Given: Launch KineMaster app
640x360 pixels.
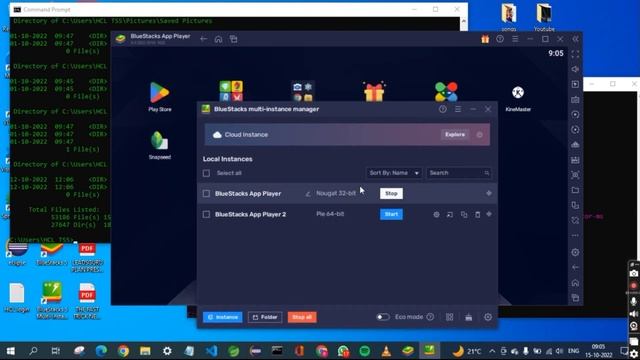Looking at the screenshot, I should coord(518,98).
